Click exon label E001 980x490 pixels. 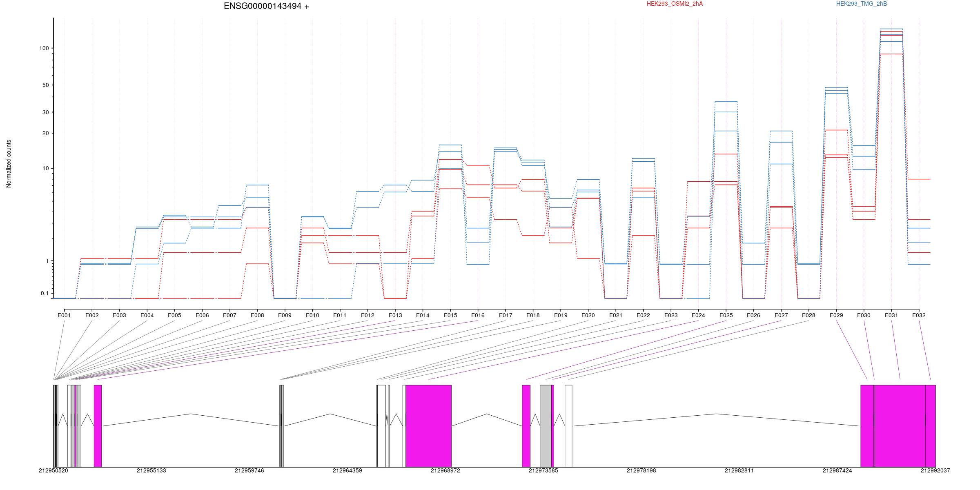(x=64, y=315)
